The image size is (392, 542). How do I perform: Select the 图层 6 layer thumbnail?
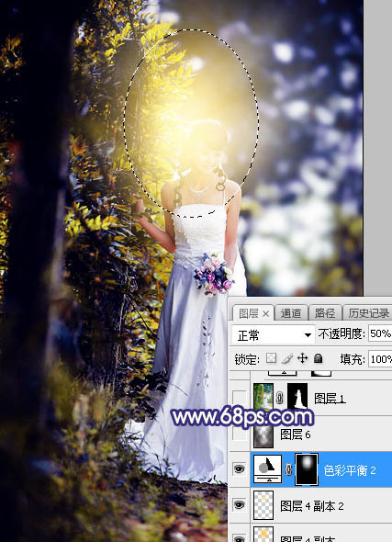[x=263, y=435]
